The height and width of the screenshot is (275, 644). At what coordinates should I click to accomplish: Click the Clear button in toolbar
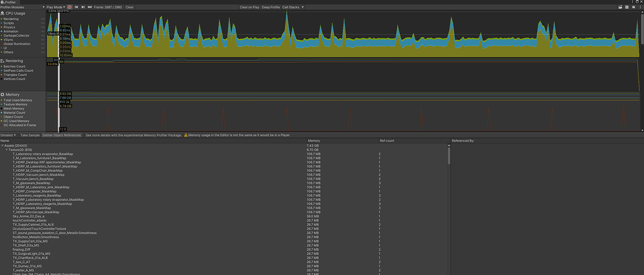(x=130, y=7)
